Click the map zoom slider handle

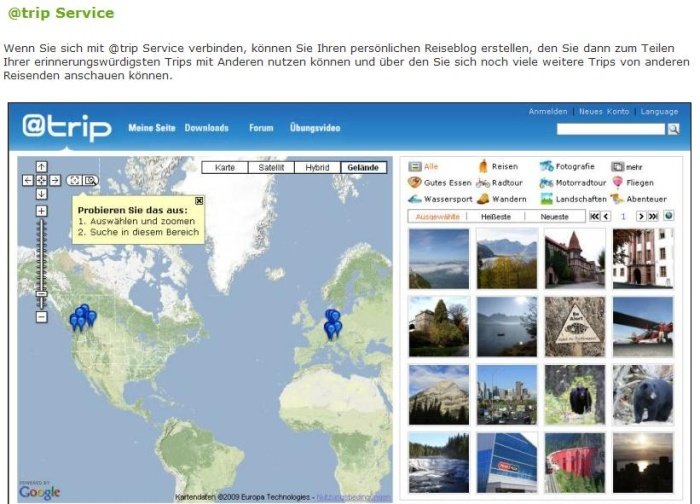(x=42, y=294)
